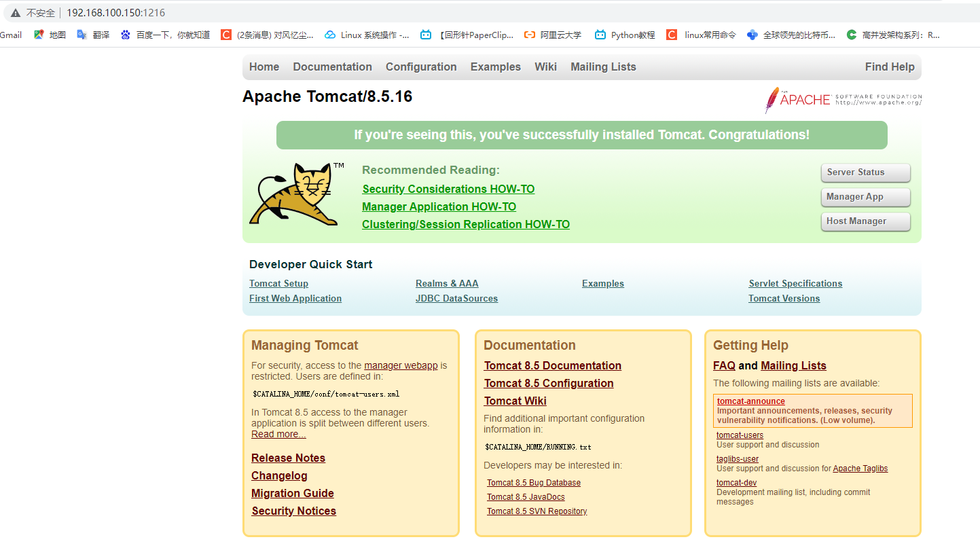Open the Apache Taglibs link

pos(860,469)
